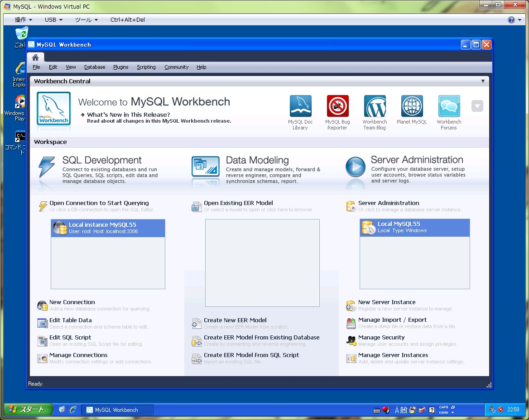
Task: Click Create EER Model From Existing Database
Action: pos(261,338)
